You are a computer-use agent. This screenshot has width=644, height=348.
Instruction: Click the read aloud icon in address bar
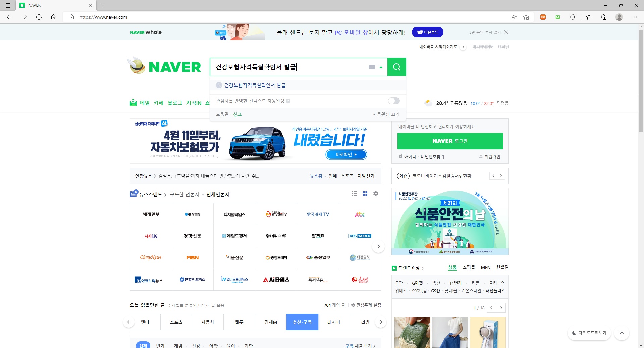(x=514, y=17)
